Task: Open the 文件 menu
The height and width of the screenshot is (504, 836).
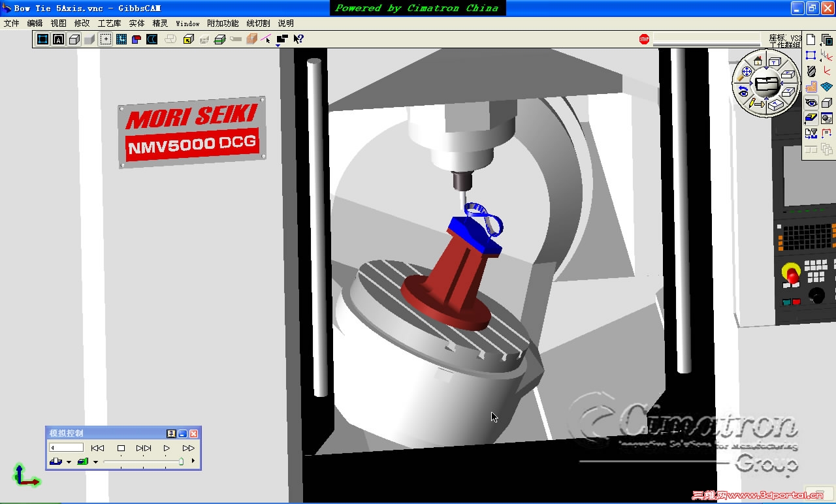Action: [12, 24]
